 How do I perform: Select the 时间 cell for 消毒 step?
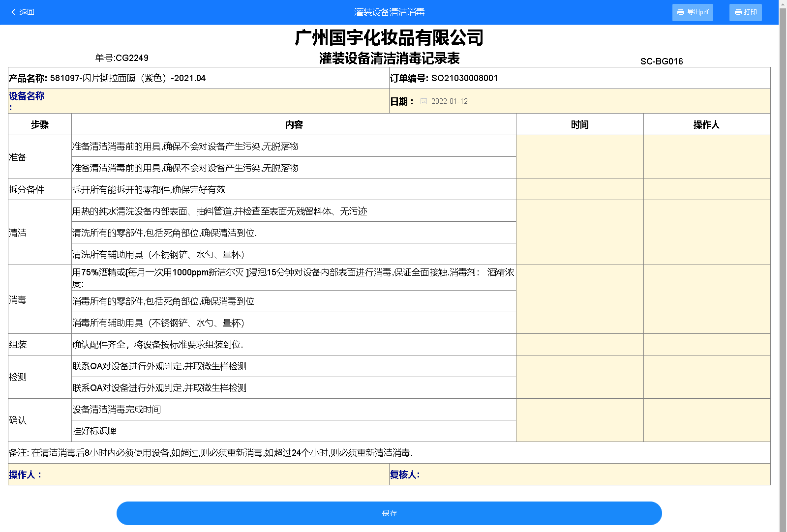(x=579, y=299)
